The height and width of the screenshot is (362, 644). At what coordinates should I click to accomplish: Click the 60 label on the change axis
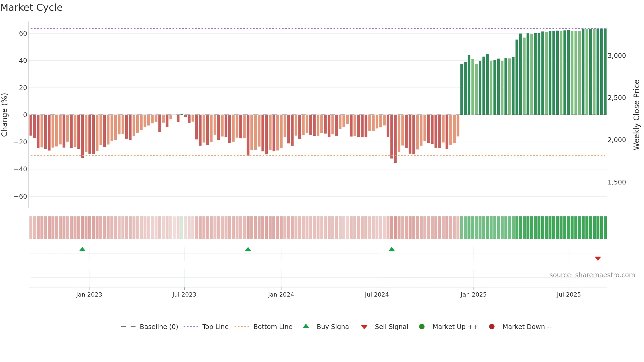coord(23,34)
